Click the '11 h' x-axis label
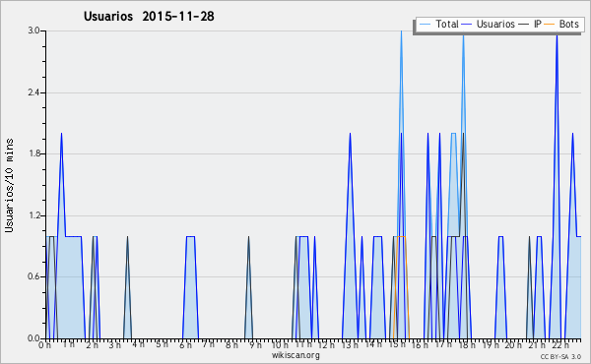This screenshot has width=591, height=364. (303, 344)
